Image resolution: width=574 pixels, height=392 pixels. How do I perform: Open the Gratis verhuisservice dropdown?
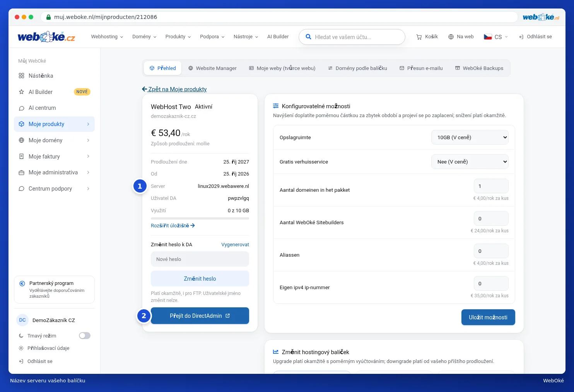(x=470, y=162)
